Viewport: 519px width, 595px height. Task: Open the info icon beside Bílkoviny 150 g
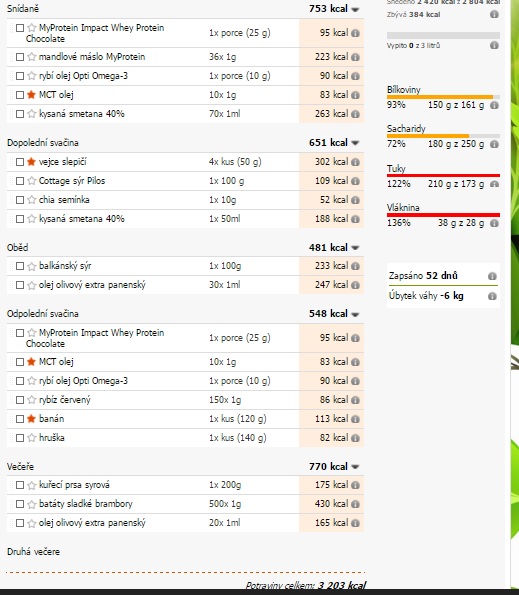[494, 105]
